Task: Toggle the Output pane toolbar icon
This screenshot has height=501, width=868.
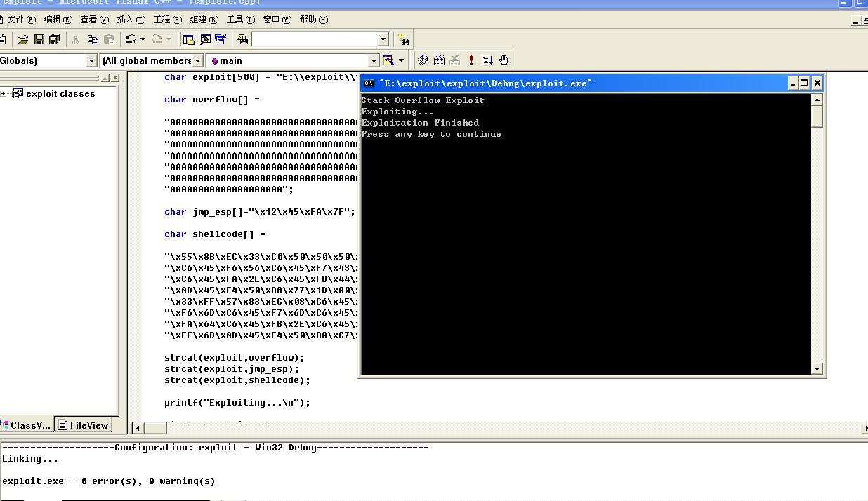Action: (205, 39)
